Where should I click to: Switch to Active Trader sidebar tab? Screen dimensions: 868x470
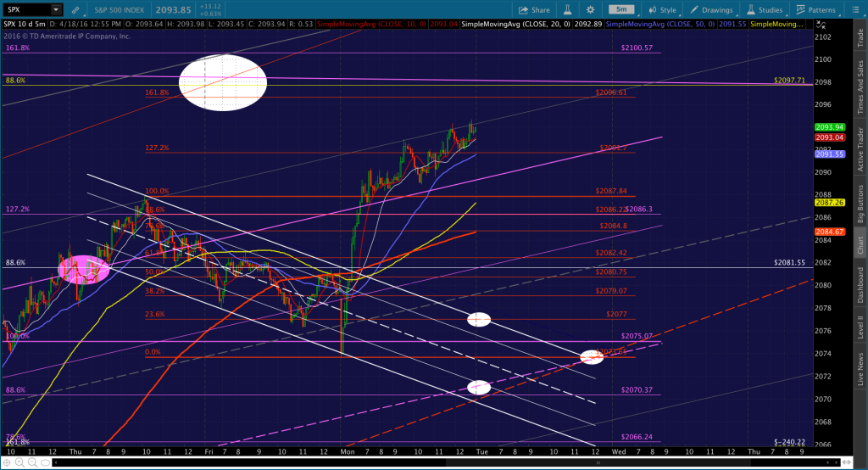tap(860, 149)
